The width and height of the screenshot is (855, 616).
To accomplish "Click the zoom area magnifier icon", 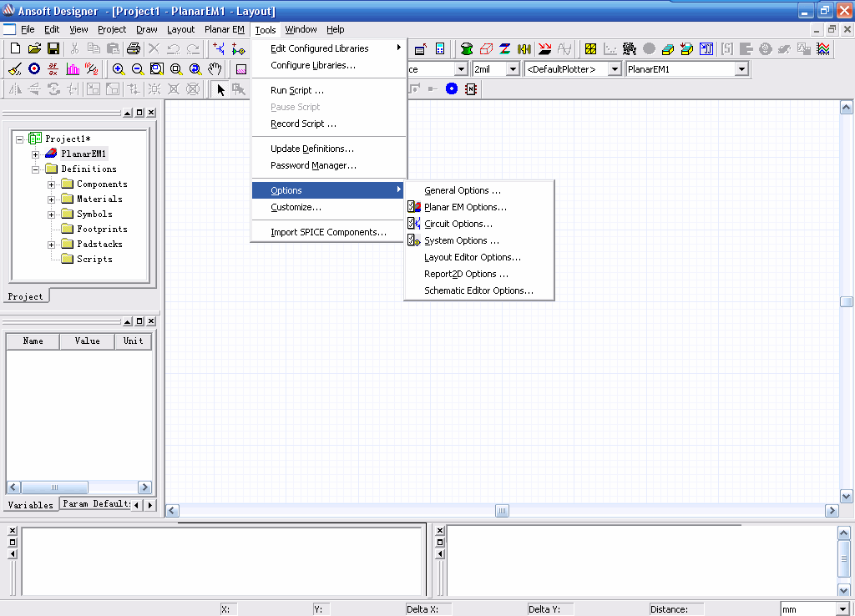I will 156,69.
